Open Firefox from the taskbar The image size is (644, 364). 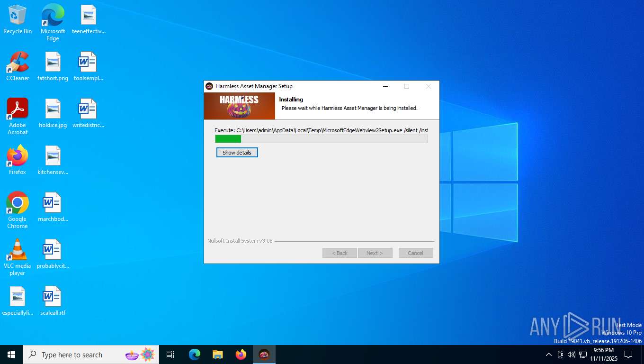coord(241,355)
